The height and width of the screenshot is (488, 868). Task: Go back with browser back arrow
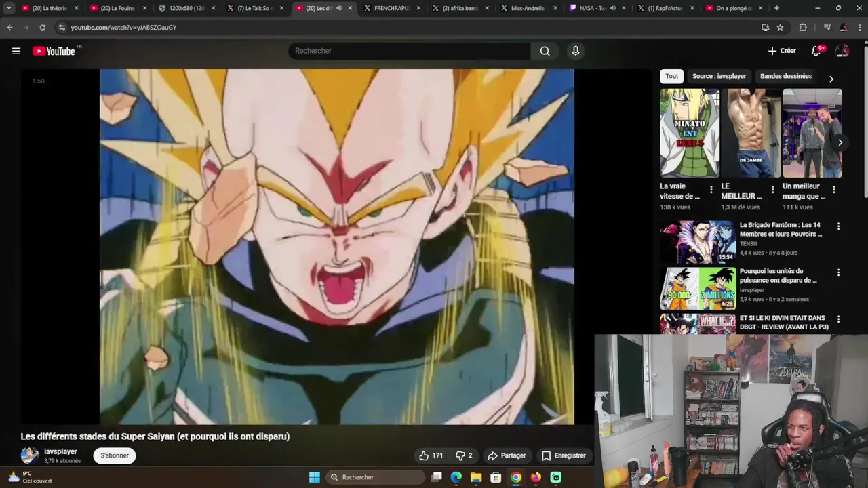(9, 27)
